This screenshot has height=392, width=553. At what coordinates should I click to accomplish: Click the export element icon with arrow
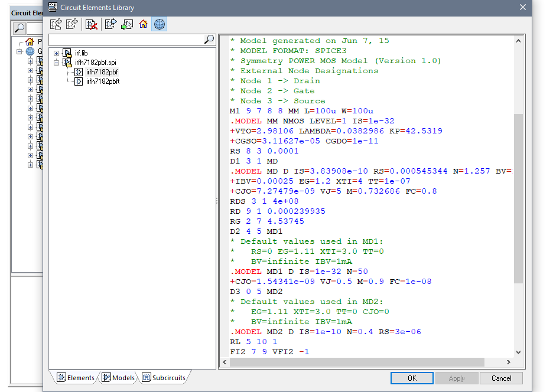(x=110, y=24)
